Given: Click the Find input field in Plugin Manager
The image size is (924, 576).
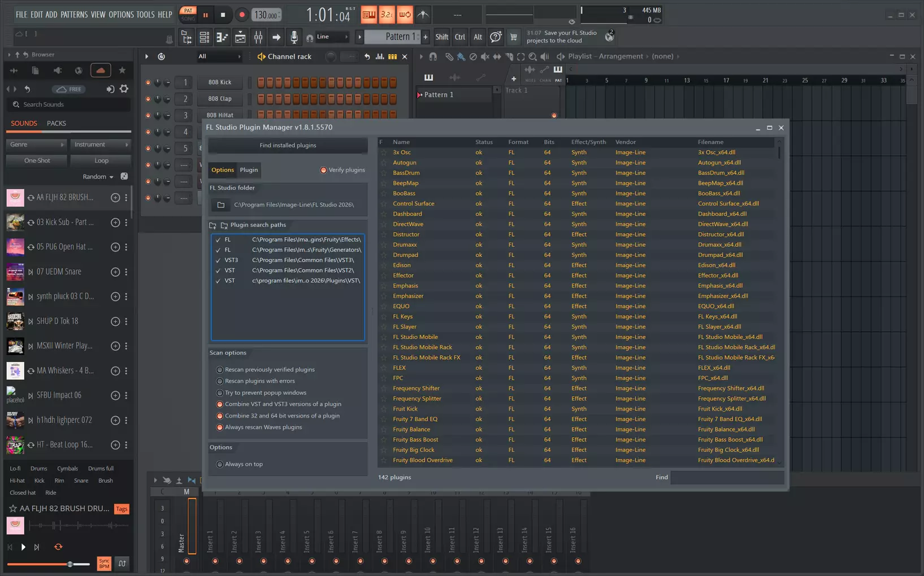Looking at the screenshot, I should (727, 478).
